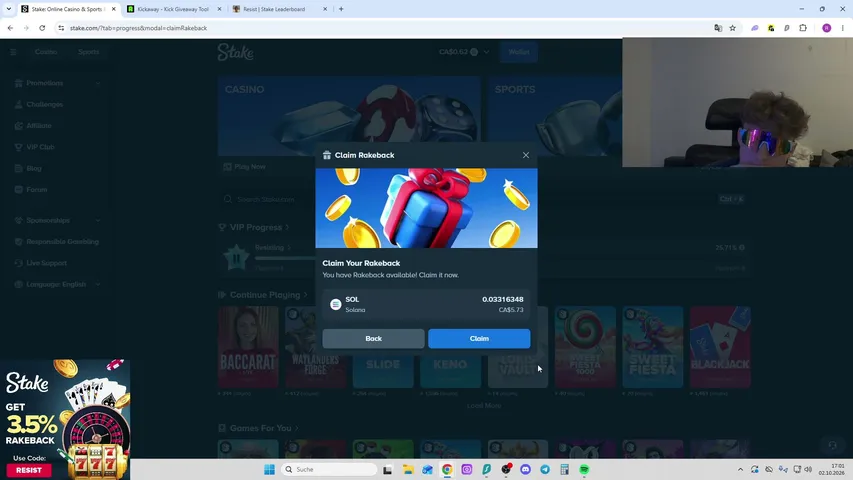Open the Extensions puzzle menu
The width and height of the screenshot is (853, 480).
tap(803, 28)
